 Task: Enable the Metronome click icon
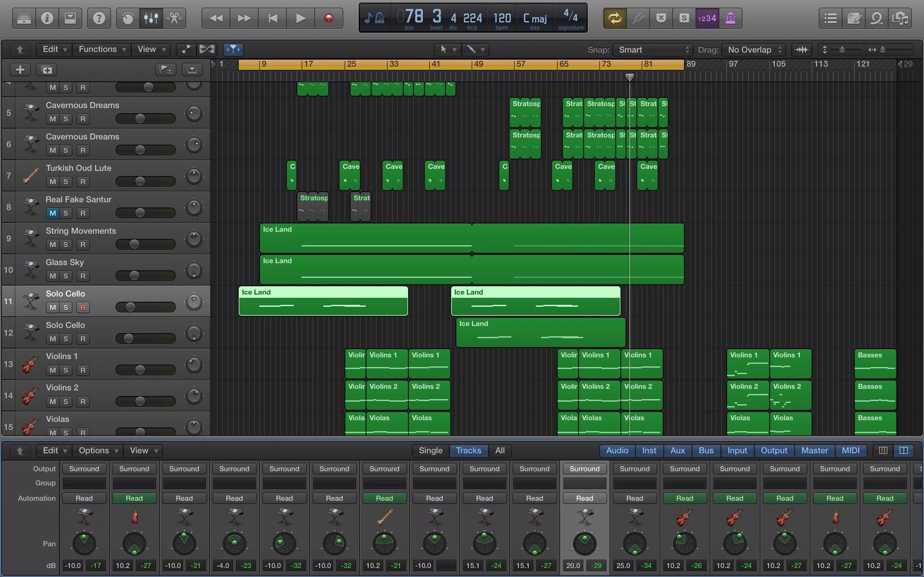coord(731,18)
